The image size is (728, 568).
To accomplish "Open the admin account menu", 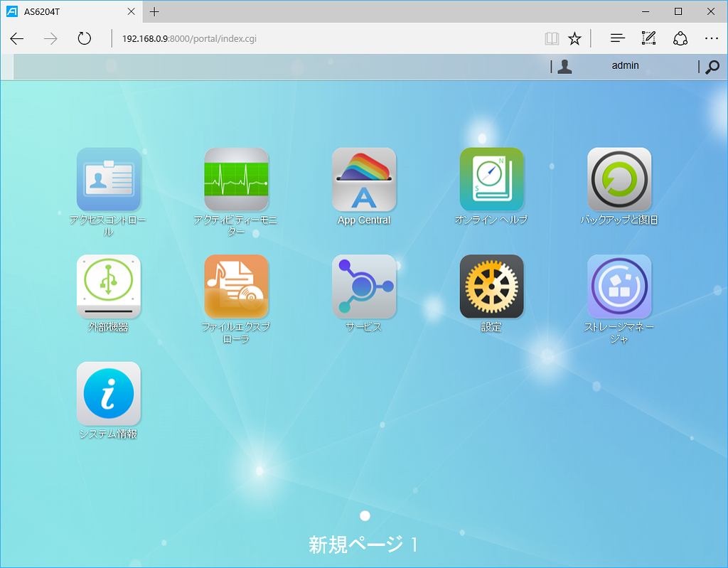I will 625,65.
